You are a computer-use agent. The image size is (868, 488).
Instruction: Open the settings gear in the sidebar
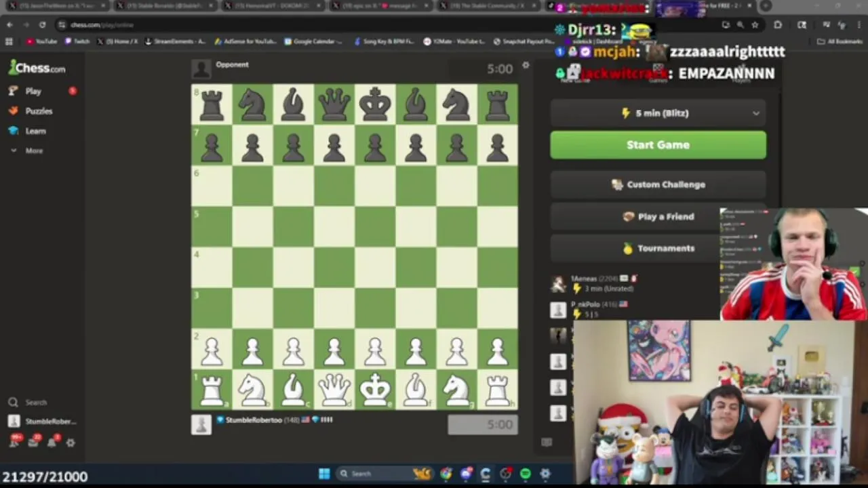coord(71,443)
